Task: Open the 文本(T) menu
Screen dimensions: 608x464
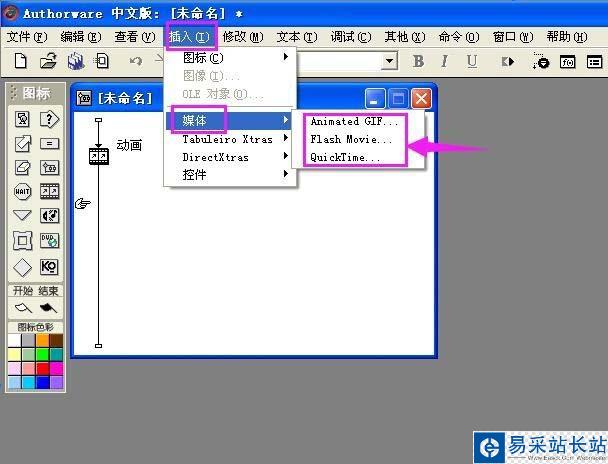Action: 297,37
